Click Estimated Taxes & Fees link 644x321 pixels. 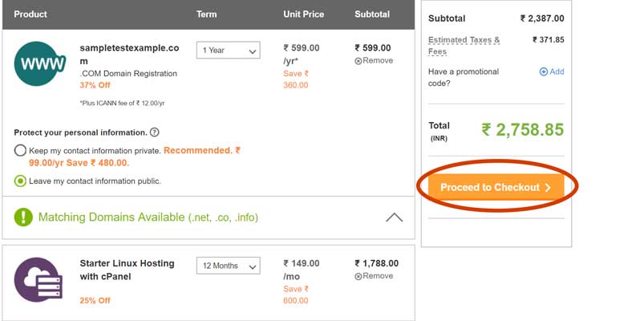point(464,46)
